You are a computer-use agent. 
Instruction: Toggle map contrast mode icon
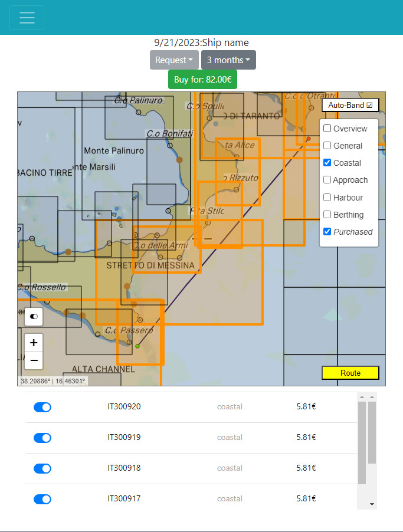click(34, 317)
